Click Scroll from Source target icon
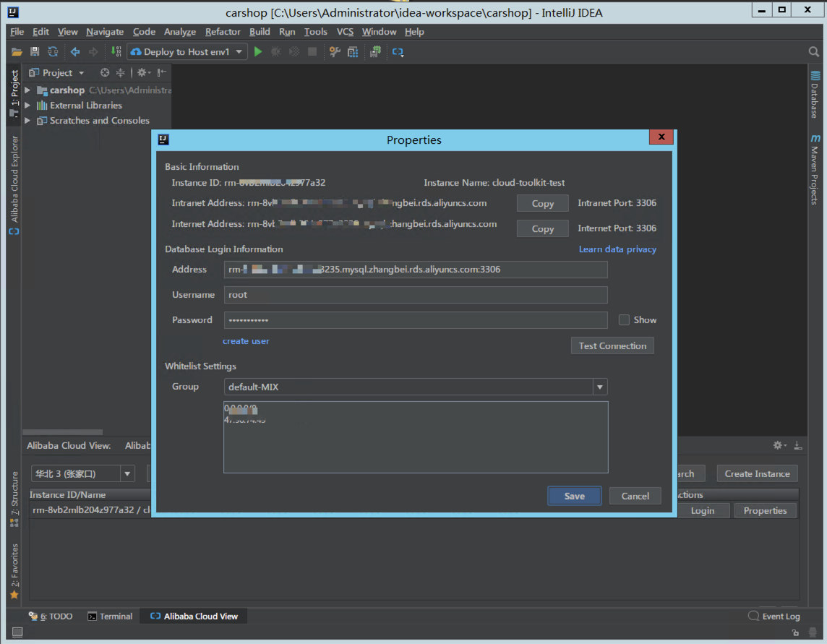The image size is (827, 644). pos(104,73)
